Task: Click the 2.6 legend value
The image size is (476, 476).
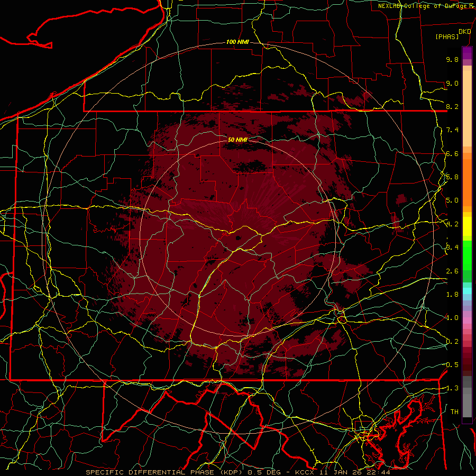Action: coord(452,271)
